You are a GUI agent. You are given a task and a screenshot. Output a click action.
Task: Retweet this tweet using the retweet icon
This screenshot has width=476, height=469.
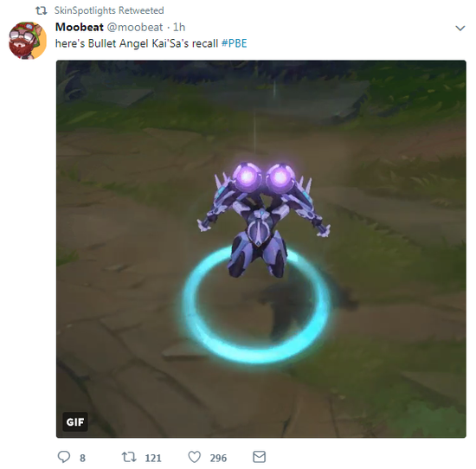(x=129, y=457)
